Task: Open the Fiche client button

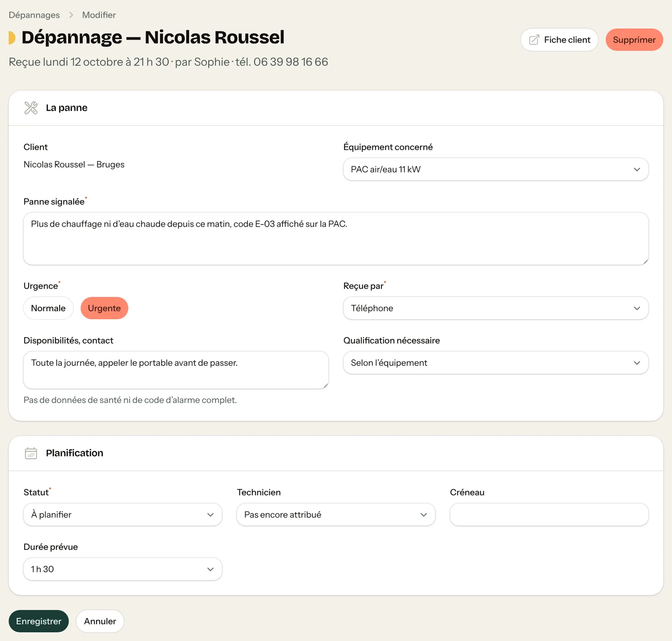Action: (559, 40)
